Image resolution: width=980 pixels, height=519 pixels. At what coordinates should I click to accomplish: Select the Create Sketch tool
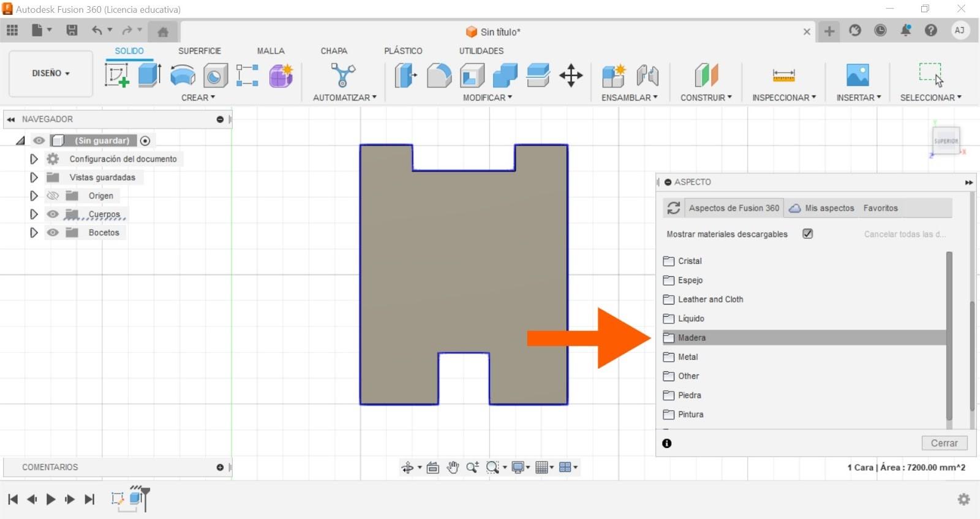pos(117,75)
